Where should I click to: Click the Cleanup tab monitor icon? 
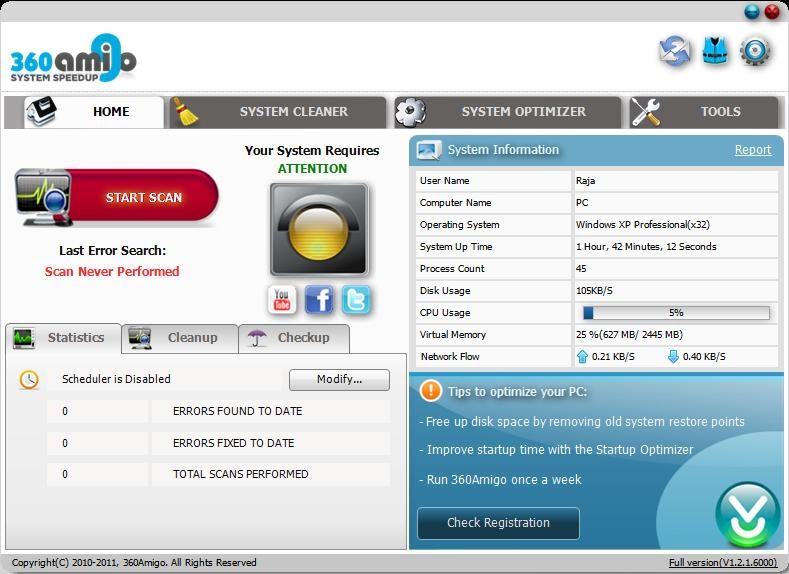tap(140, 338)
